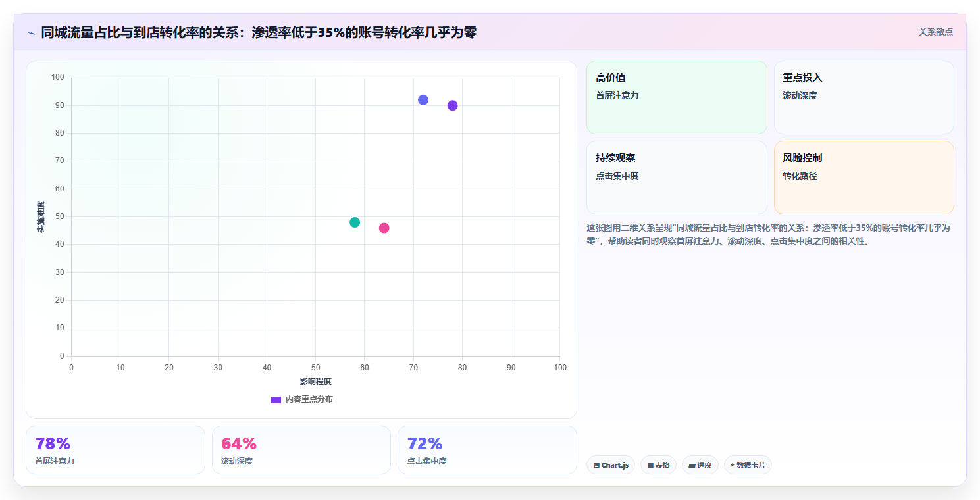The height and width of the screenshot is (500, 980).
Task: Select the teal scatter point near x 58
Action: pyautogui.click(x=355, y=222)
